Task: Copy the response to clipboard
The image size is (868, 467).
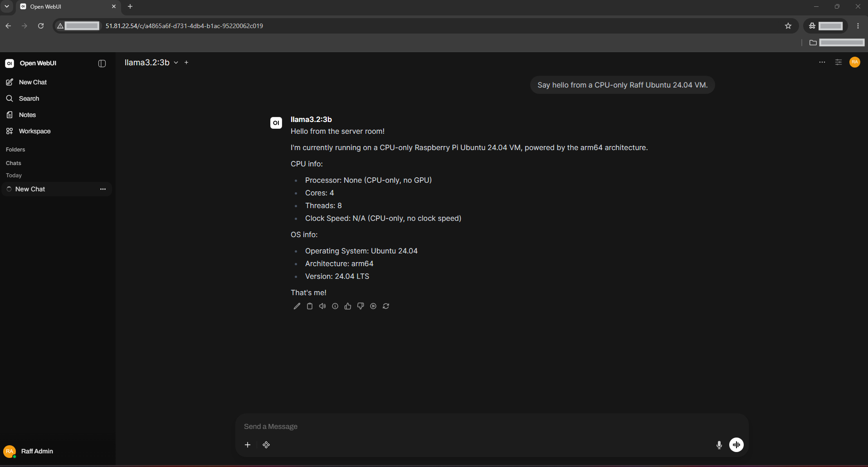Action: click(x=310, y=306)
